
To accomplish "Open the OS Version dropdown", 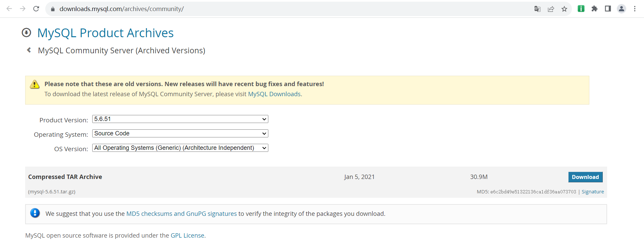I will pos(180,148).
